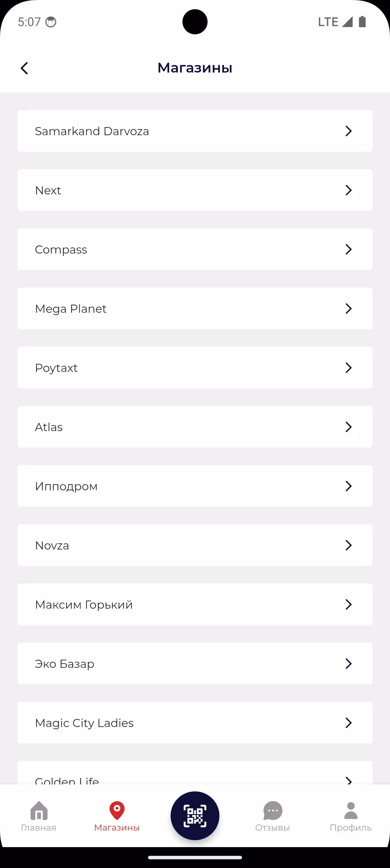390x868 pixels.
Task: Open the Atlas store entry
Action: [195, 427]
